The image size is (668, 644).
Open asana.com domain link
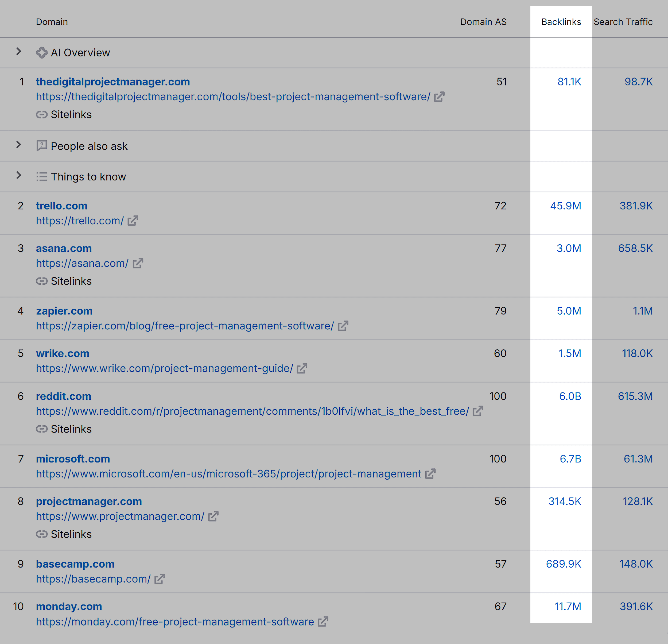pos(64,249)
